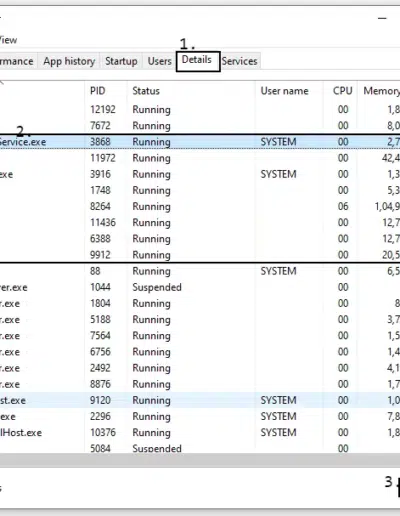400x516 pixels.
Task: Sort processes by PID column header
Action: pyautogui.click(x=98, y=91)
